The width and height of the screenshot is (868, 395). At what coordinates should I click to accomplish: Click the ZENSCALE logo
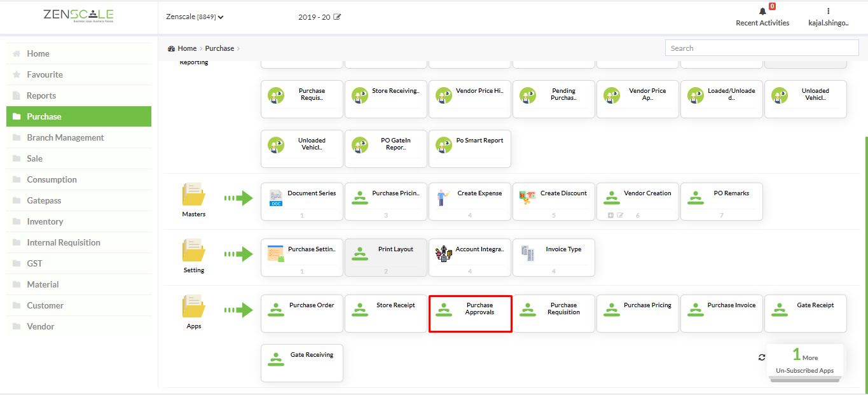click(79, 16)
